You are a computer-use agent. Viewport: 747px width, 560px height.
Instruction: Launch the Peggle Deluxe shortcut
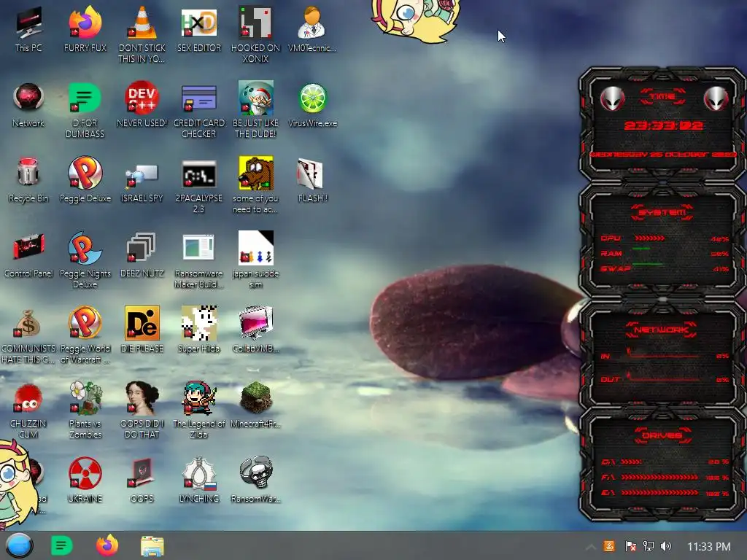[x=85, y=180]
